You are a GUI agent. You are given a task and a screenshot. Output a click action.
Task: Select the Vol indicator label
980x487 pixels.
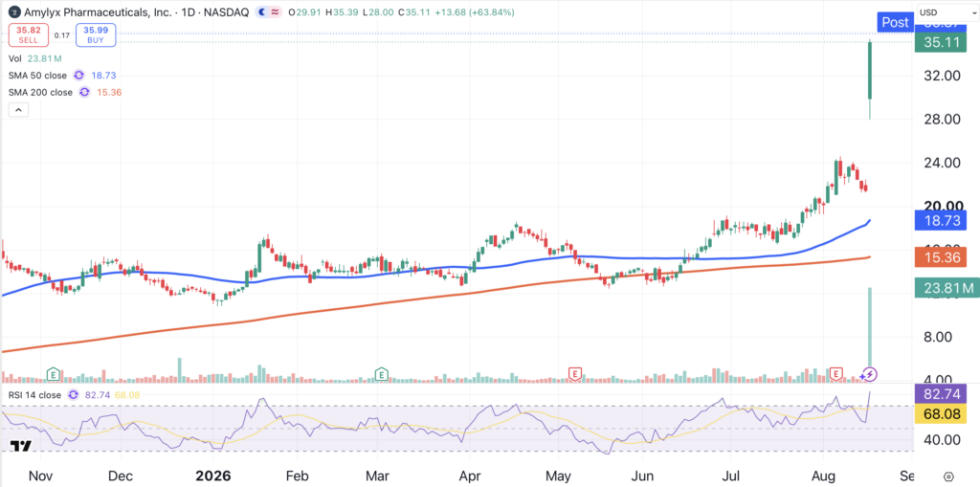pyautogui.click(x=15, y=58)
